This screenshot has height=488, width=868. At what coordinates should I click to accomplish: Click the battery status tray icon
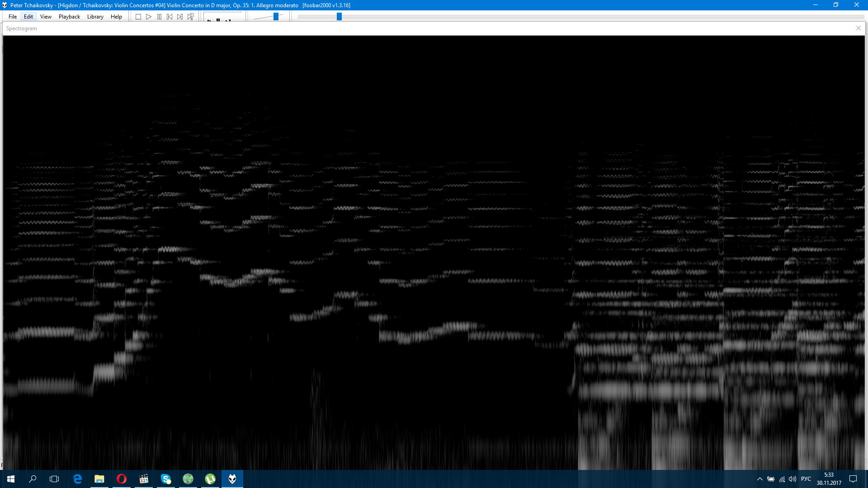coord(771,479)
